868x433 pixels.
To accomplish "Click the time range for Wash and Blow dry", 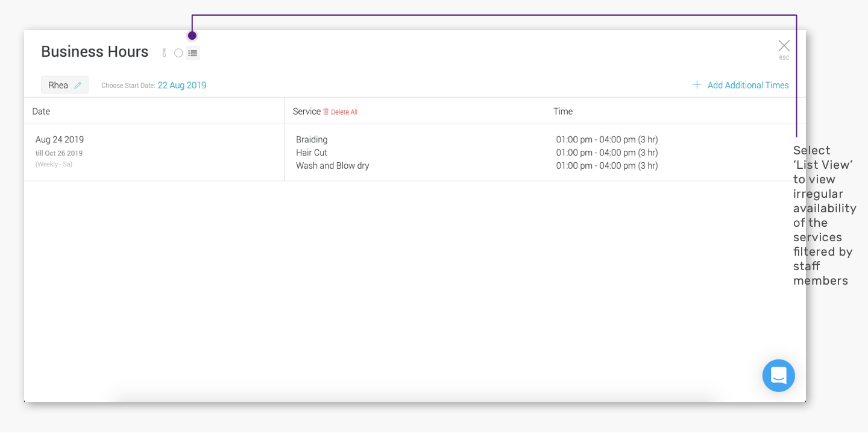I will (607, 166).
